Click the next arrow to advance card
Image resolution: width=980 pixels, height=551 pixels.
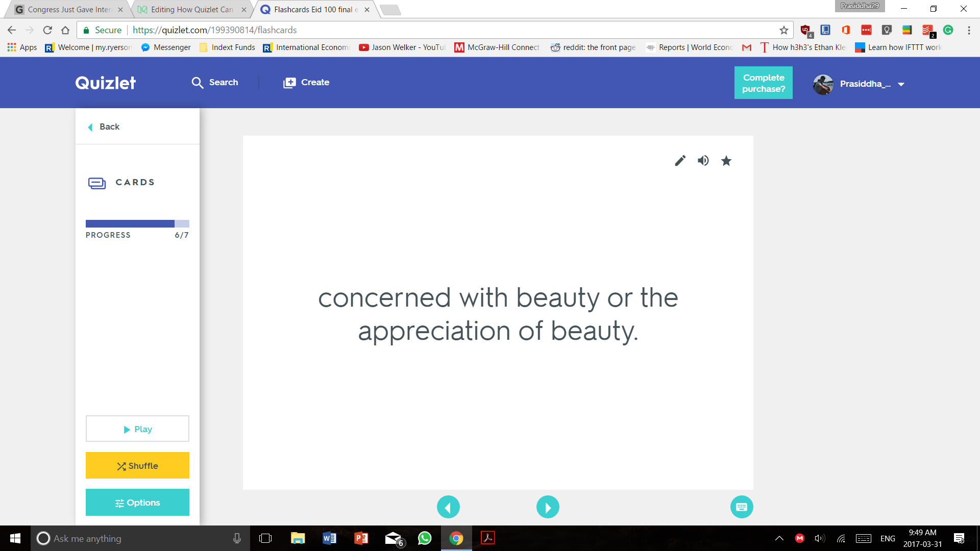(547, 507)
